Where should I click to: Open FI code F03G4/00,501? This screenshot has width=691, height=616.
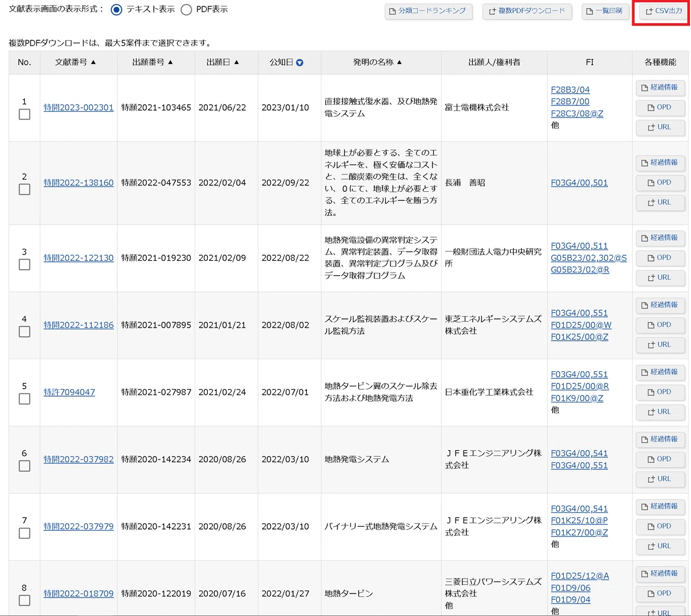579,183
